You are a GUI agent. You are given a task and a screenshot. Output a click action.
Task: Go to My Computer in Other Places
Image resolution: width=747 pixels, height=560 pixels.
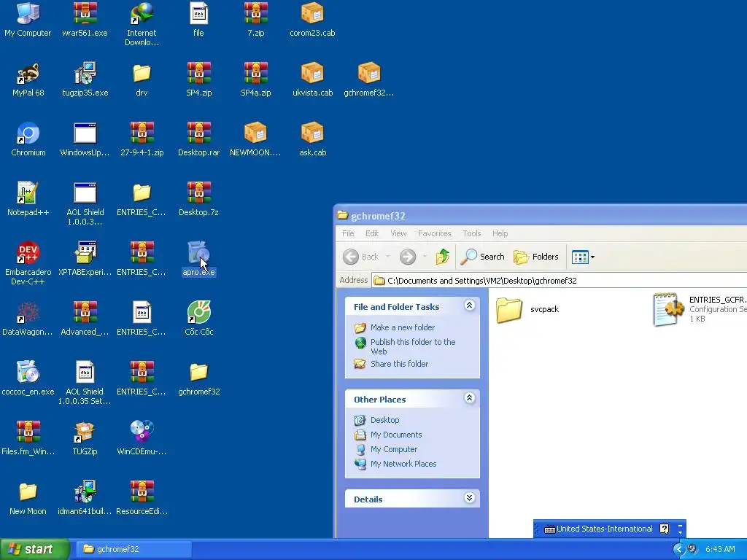[x=394, y=449]
